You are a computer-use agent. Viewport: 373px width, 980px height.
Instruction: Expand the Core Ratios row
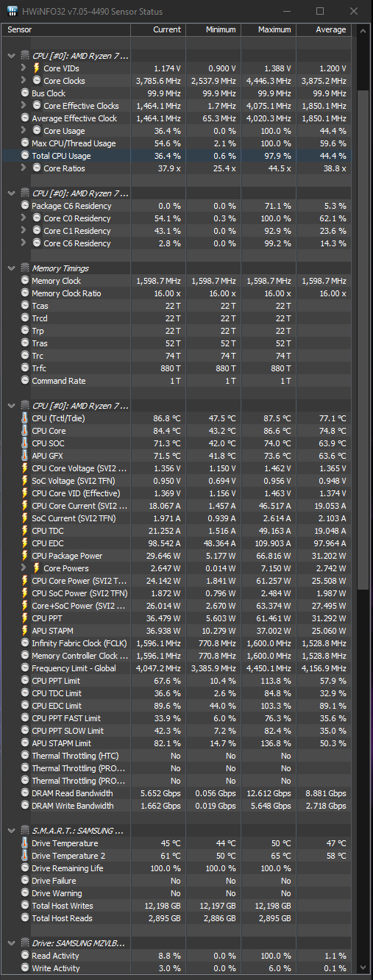click(x=25, y=168)
